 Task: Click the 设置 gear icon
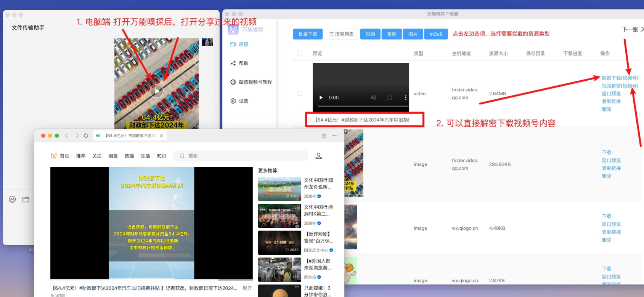point(233,101)
